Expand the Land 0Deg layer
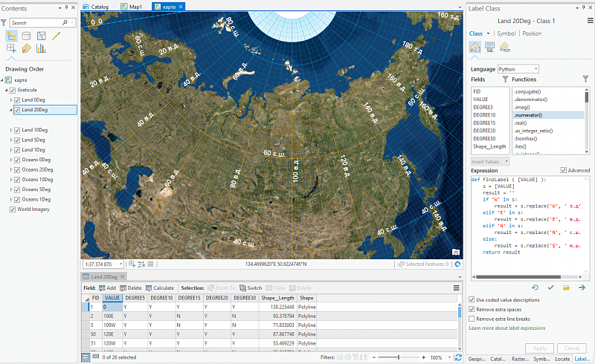Image resolution: width=595 pixels, height=364 pixels. click(x=11, y=100)
